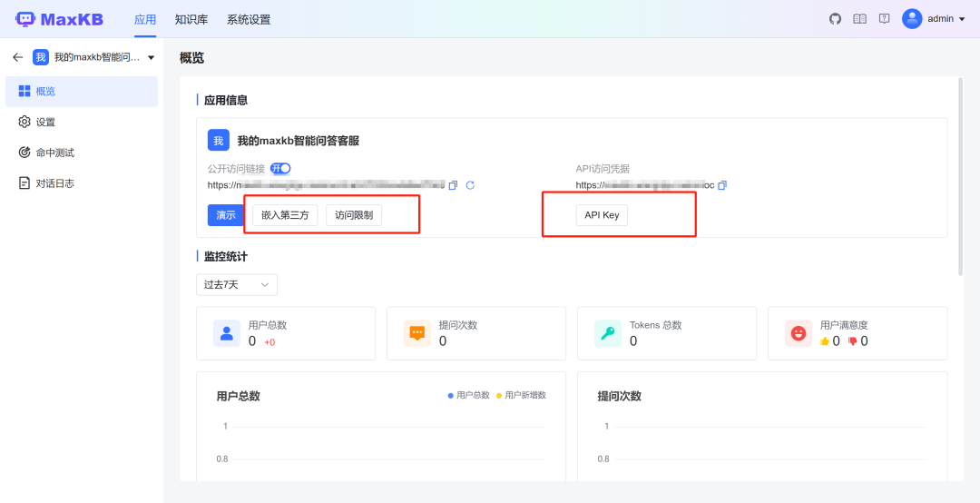The image size is (980, 503).
Task: Toggle 用户新增数 legend series
Action: click(x=521, y=395)
